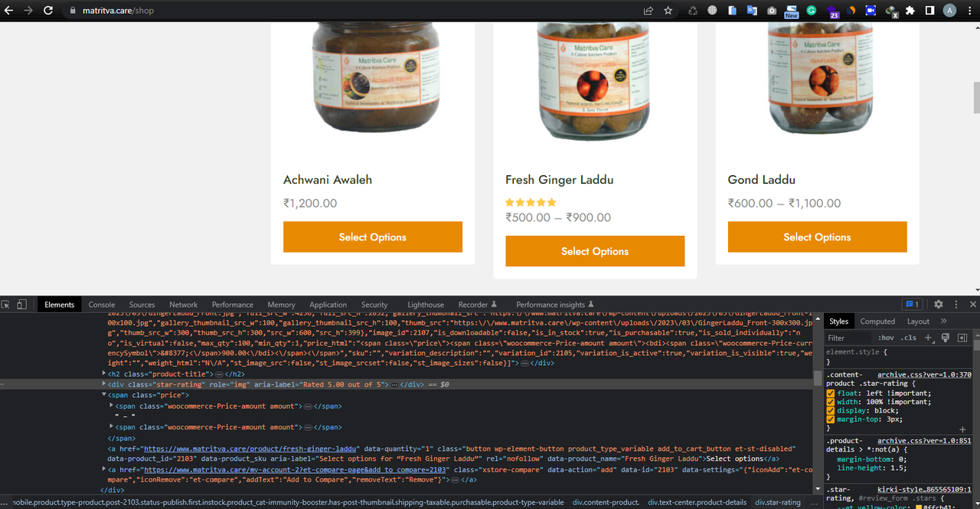
Task: Open archive.css?ver=1.0:851 source link
Action: pyautogui.click(x=924, y=441)
